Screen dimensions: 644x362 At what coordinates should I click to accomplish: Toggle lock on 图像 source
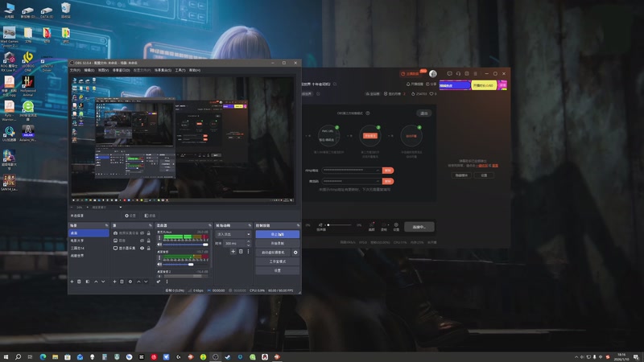pos(149,241)
